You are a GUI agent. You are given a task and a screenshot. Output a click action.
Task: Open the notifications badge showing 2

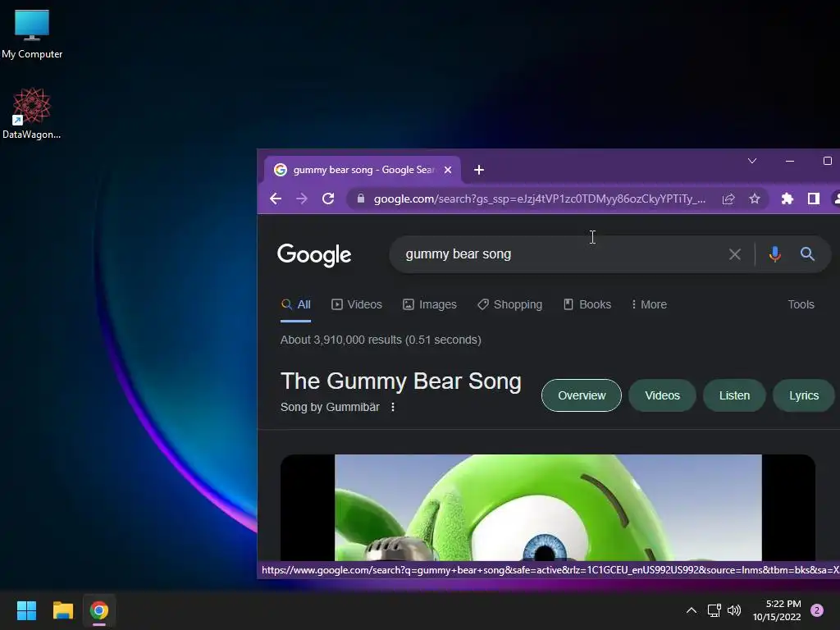point(817,610)
